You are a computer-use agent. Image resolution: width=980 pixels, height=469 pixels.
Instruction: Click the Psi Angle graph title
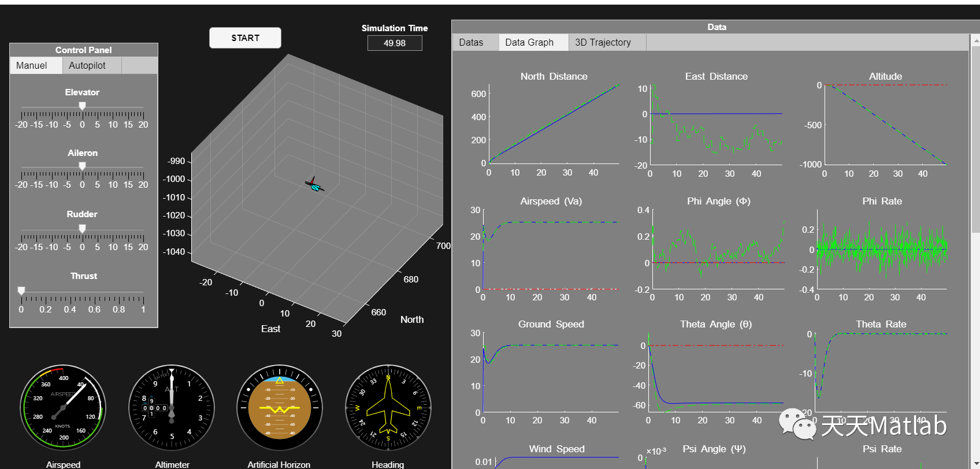[x=714, y=449]
